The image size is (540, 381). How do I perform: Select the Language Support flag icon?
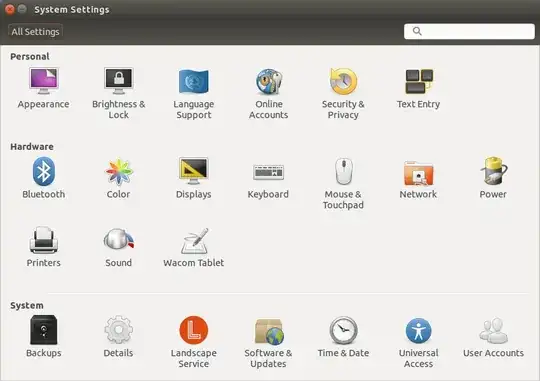pyautogui.click(x=194, y=81)
